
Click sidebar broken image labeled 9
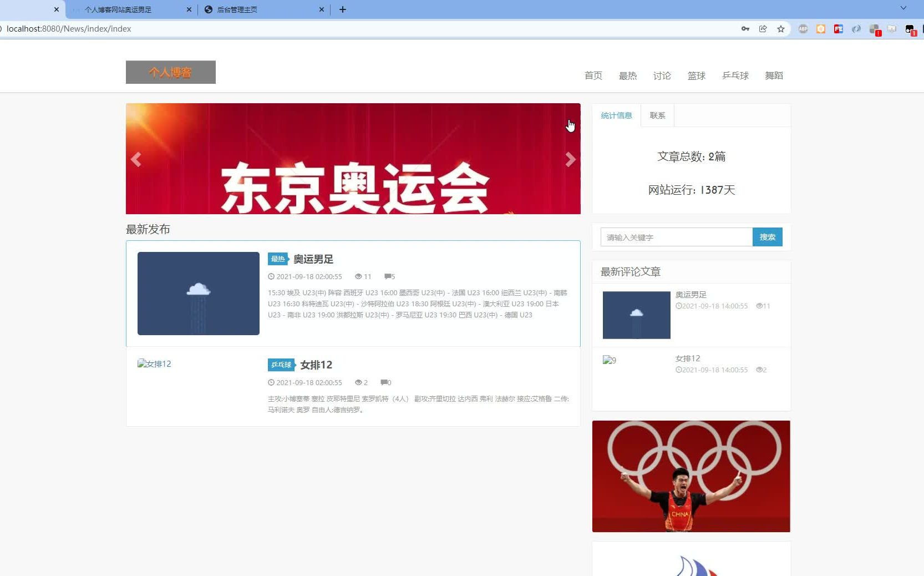click(x=610, y=360)
